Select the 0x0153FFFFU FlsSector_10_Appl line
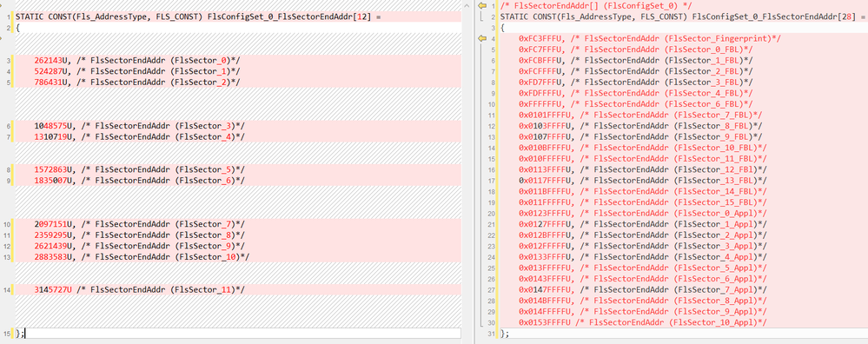Screen dimensions: 868x344 pyautogui.click(x=684, y=322)
